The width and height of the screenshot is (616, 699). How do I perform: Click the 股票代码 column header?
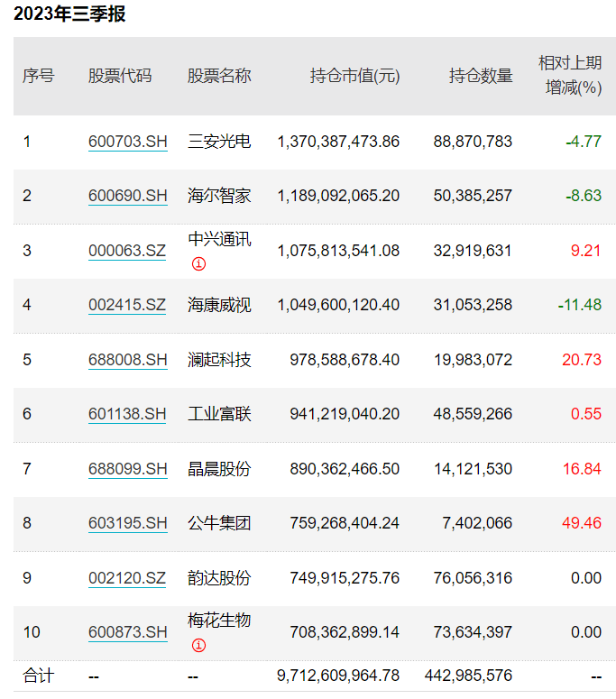(x=120, y=76)
